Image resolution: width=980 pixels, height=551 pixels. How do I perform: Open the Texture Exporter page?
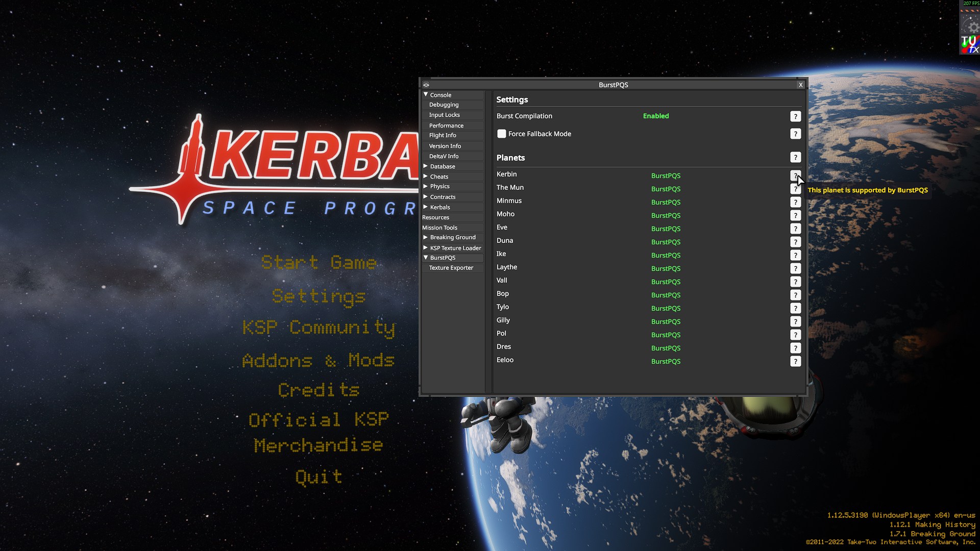(x=452, y=268)
